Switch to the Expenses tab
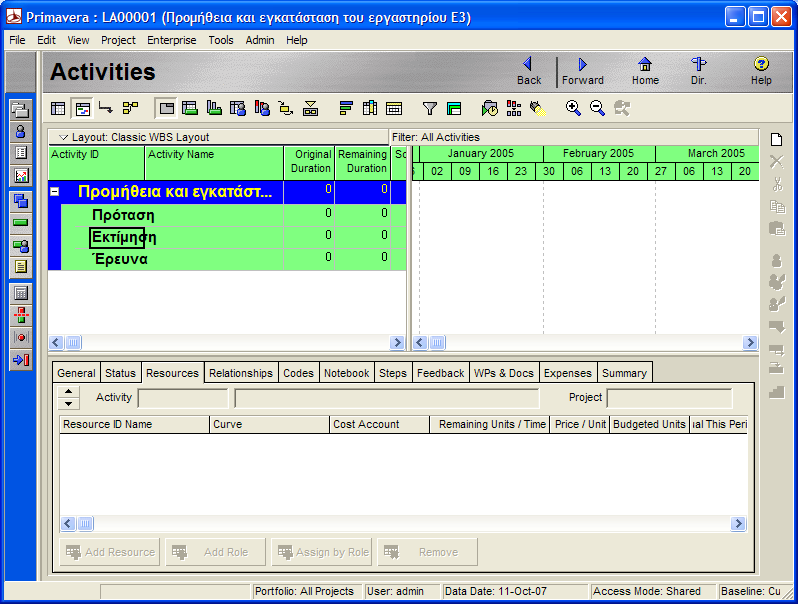 567,373
